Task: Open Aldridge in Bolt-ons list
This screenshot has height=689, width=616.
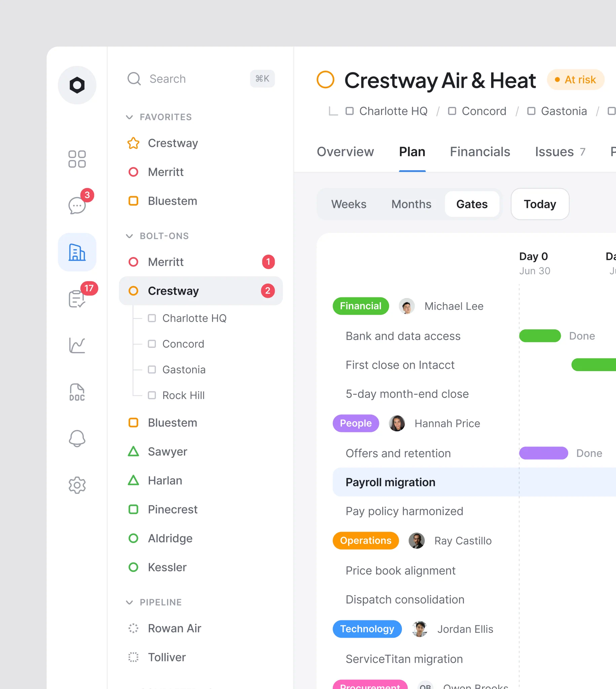Action: click(201, 539)
